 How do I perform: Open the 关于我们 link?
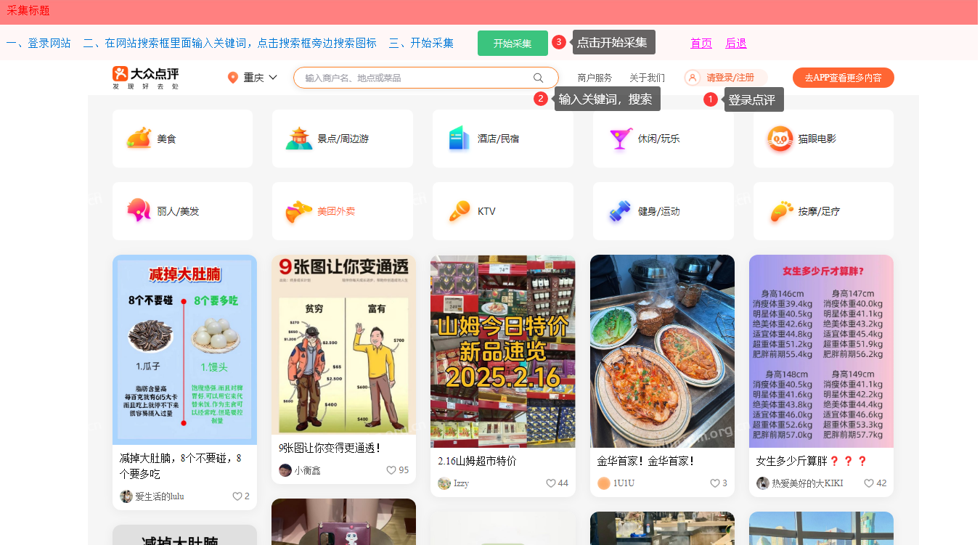647,78
